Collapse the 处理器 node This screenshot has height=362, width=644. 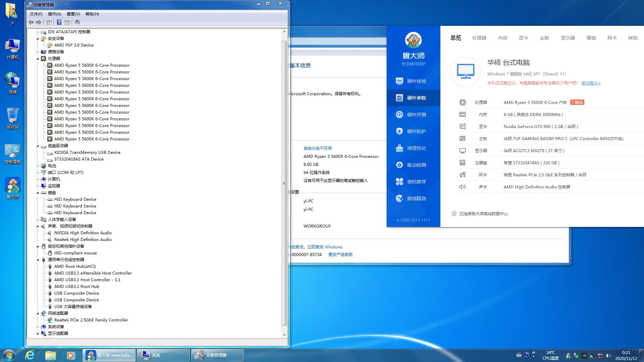click(x=38, y=59)
